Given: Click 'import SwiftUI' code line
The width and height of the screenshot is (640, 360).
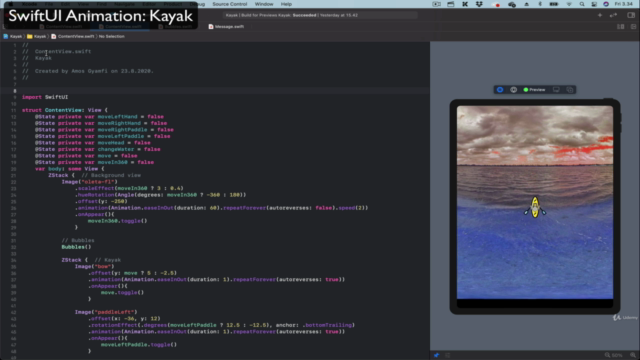Looking at the screenshot, I should click(x=45, y=97).
